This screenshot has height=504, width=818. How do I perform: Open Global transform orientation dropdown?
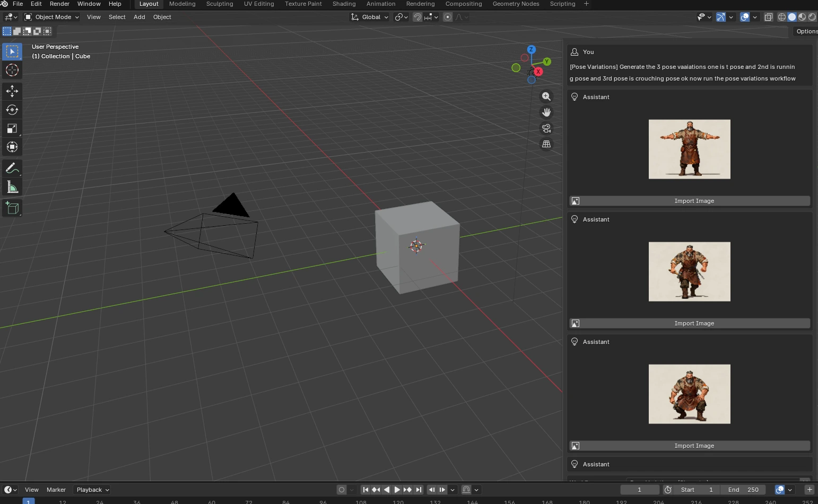(370, 17)
